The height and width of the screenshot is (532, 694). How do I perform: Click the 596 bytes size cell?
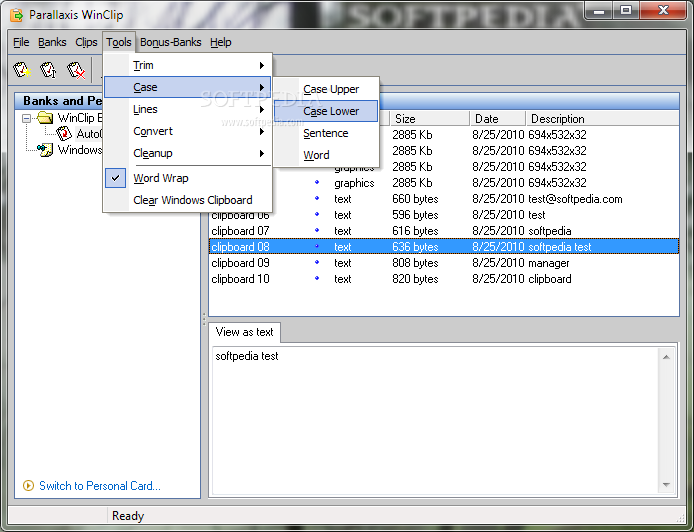pos(415,215)
